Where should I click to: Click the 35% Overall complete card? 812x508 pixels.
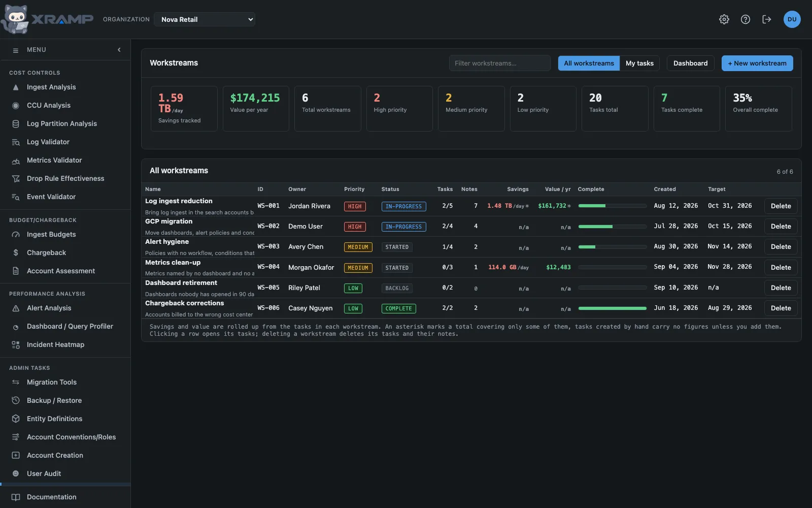[x=758, y=109]
